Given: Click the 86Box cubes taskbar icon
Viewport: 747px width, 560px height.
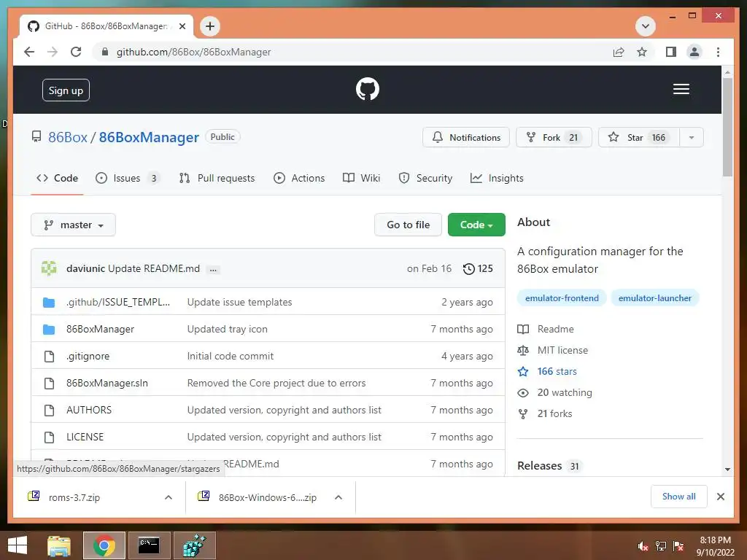Looking at the screenshot, I should [x=194, y=545].
